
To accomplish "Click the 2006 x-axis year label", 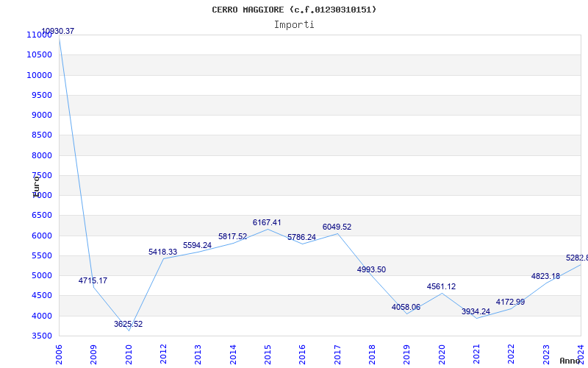I will click(59, 355).
